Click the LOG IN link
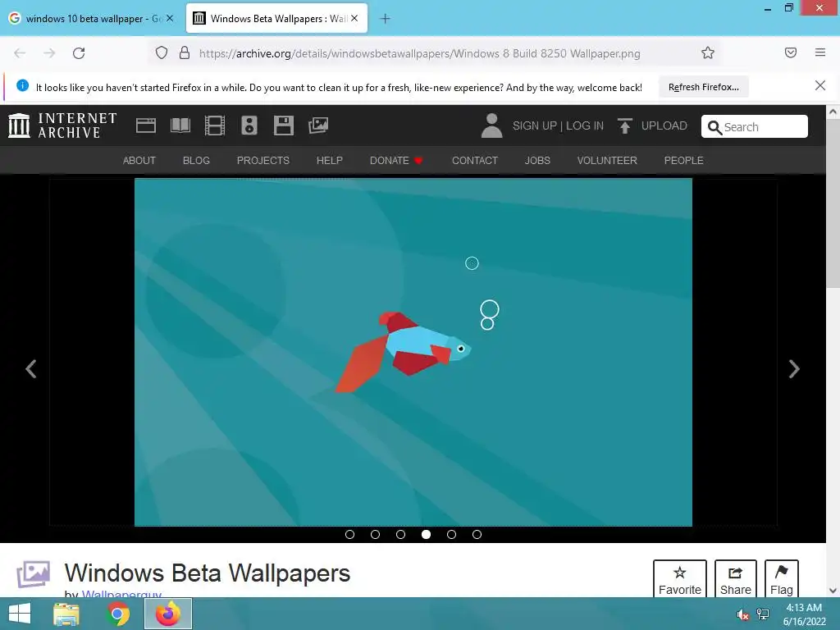840x630 pixels. click(x=585, y=126)
